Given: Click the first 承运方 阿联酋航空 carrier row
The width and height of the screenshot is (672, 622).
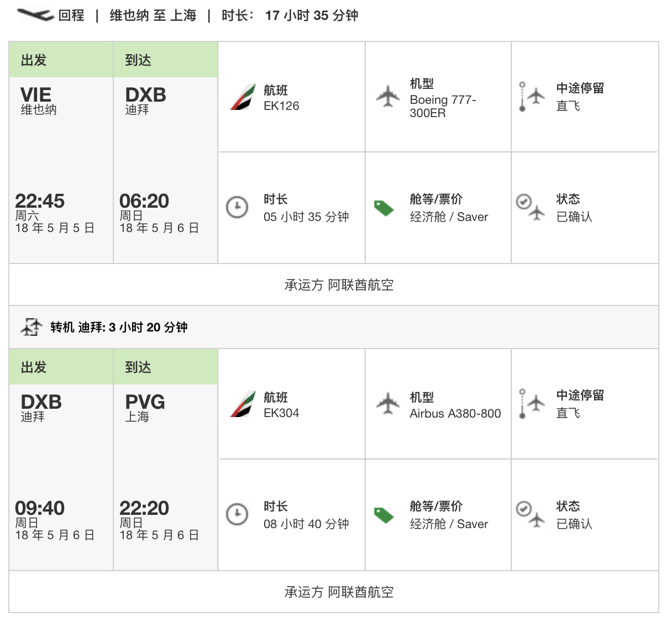Looking at the screenshot, I should point(339,285).
